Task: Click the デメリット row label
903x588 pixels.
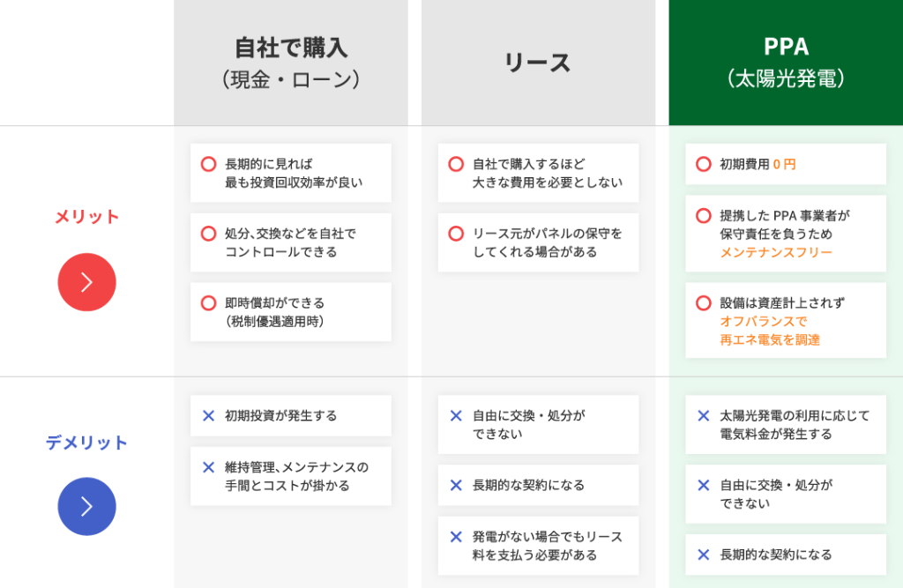Action: (86, 443)
